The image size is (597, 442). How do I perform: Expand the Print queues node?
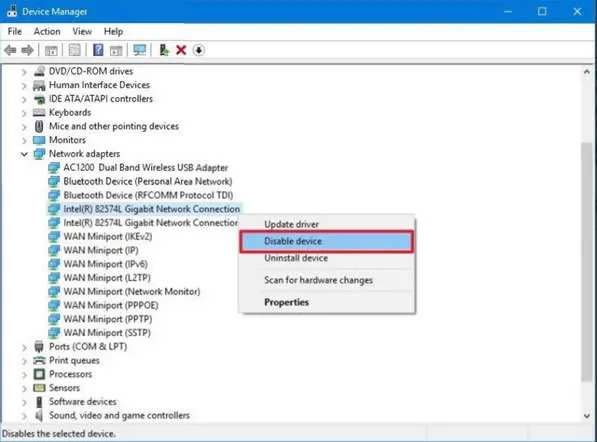click(x=24, y=361)
